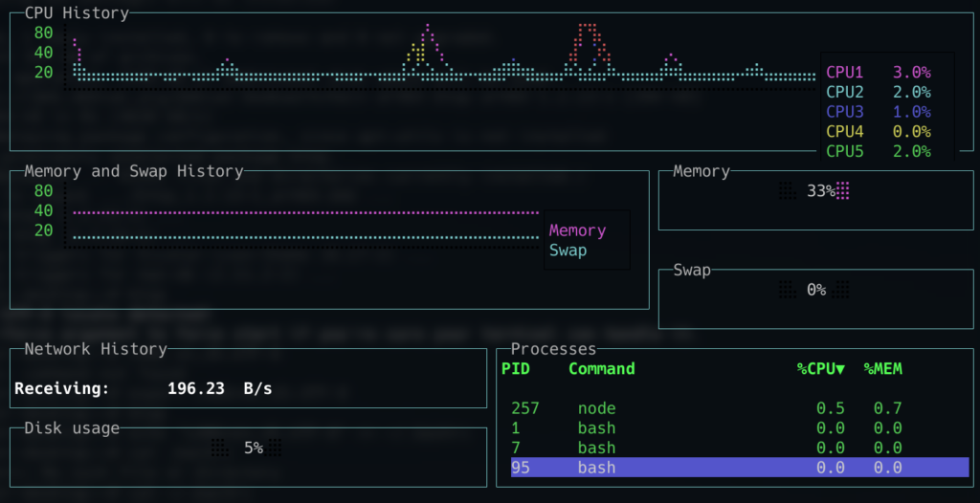
Task: Sort the process list by Command header
Action: point(601,369)
